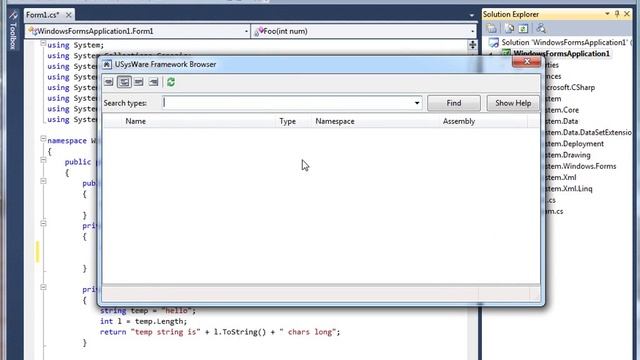The image size is (640, 360).
Task: Close the Solution Explorer panel
Action: click(627, 14)
